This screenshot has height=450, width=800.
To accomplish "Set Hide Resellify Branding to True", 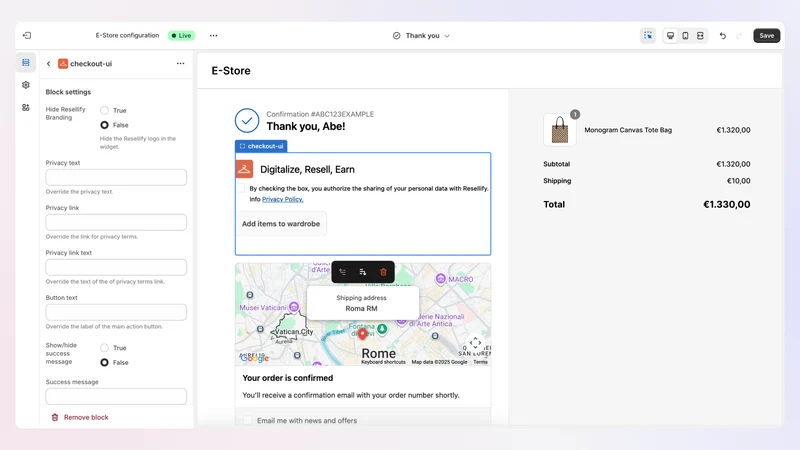I will pyautogui.click(x=105, y=110).
